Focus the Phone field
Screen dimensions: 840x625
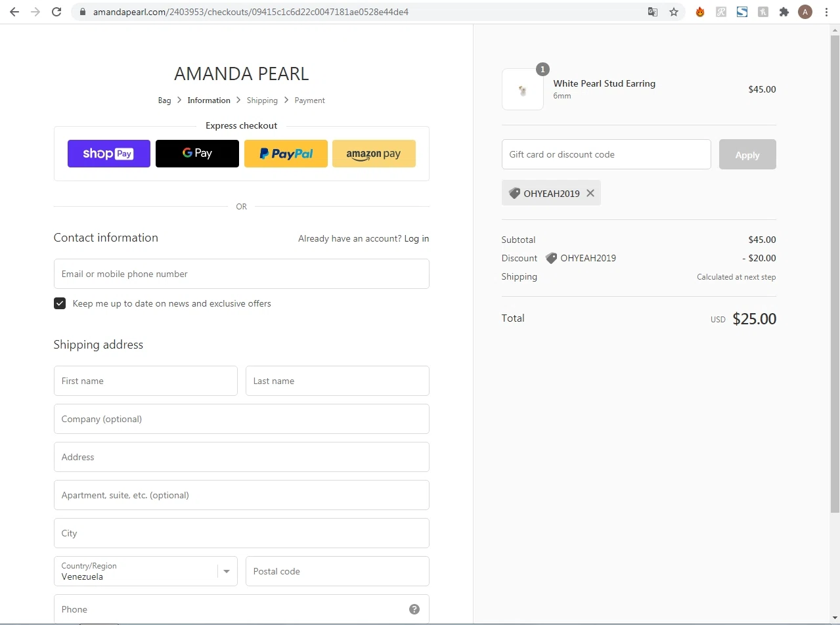[241, 609]
